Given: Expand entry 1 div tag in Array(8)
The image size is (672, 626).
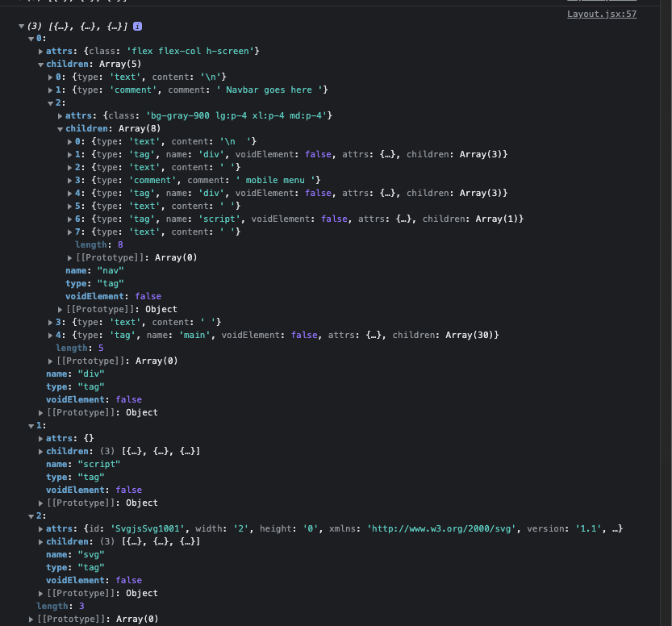Looking at the screenshot, I should (69, 155).
